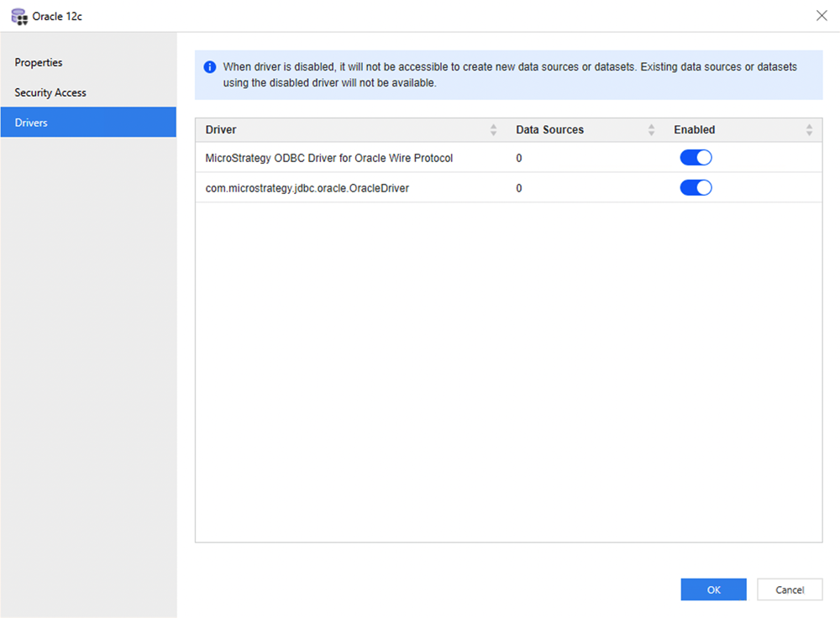Select the MicroStrategy ODBC Driver row name
The height and width of the screenshot is (618, 840).
(x=328, y=158)
